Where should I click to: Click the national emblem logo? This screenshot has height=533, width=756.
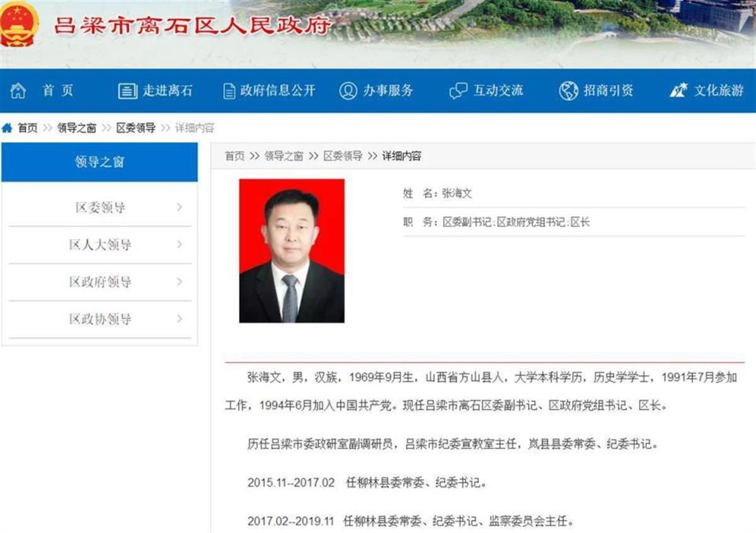[x=20, y=25]
